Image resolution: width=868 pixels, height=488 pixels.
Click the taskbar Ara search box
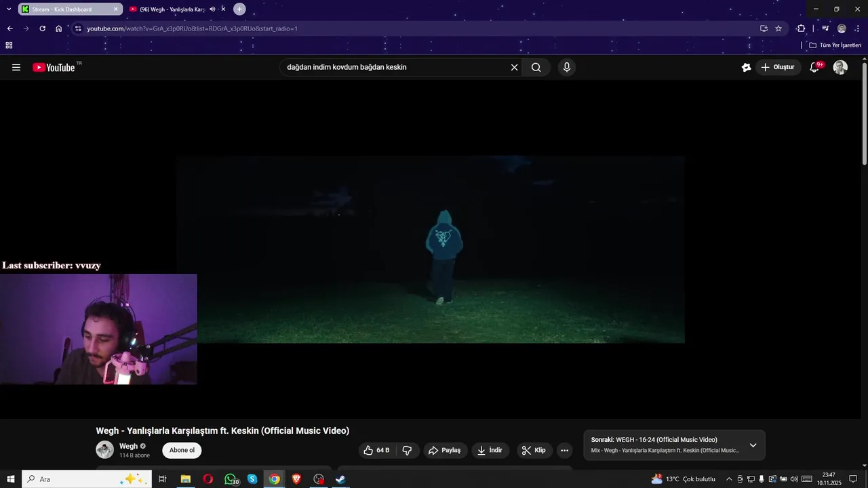[x=87, y=479]
